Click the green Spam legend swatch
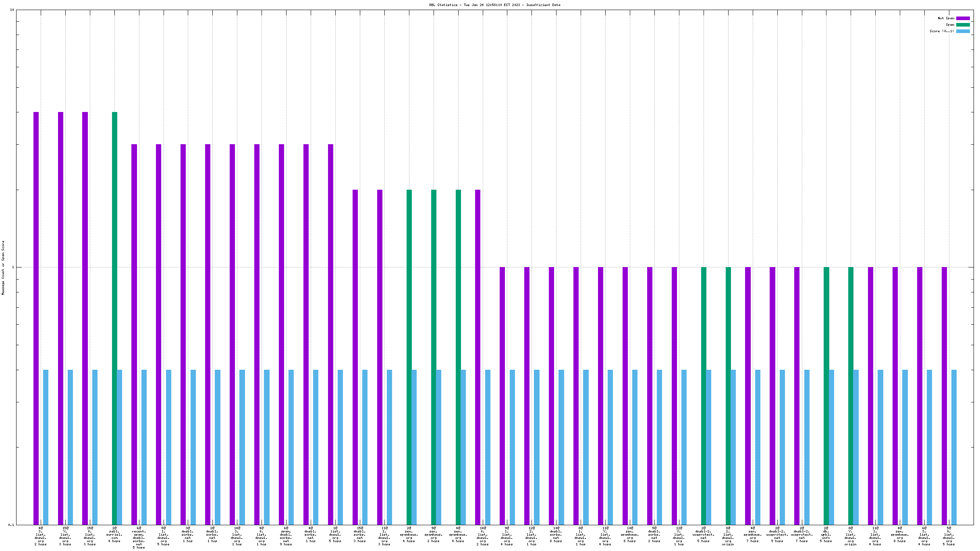The width and height of the screenshot is (980, 551). [963, 25]
